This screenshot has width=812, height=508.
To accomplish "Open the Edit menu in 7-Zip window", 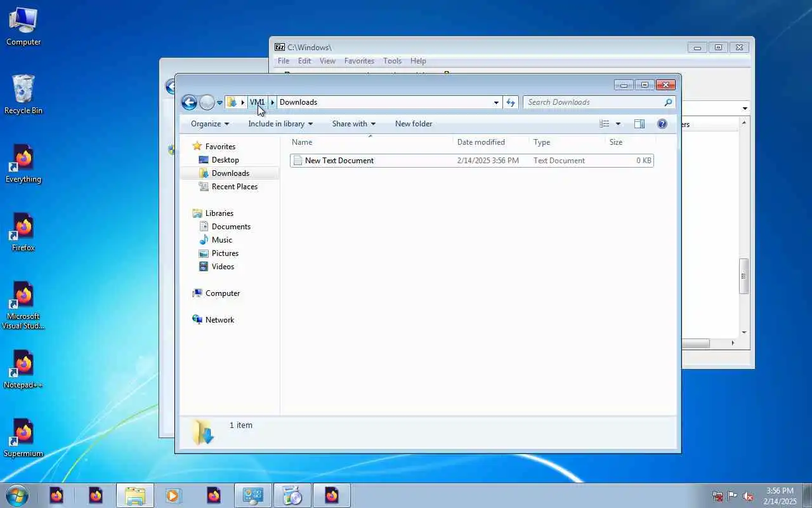I will (x=304, y=61).
